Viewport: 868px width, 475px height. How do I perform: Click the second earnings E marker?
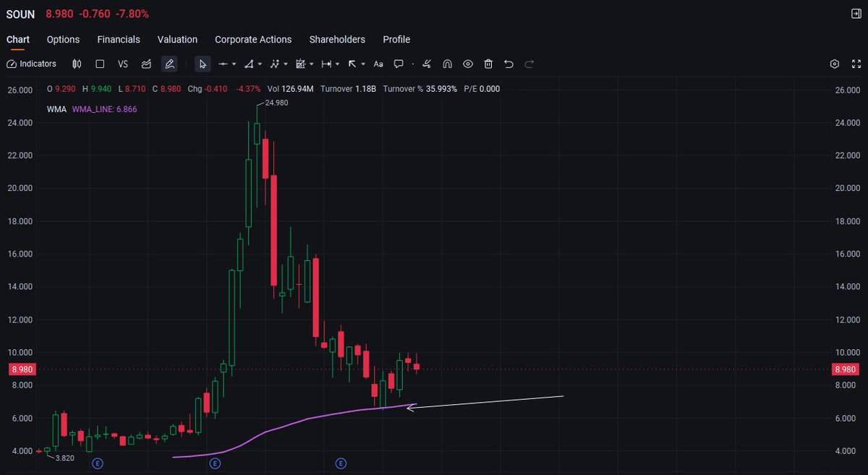click(215, 463)
